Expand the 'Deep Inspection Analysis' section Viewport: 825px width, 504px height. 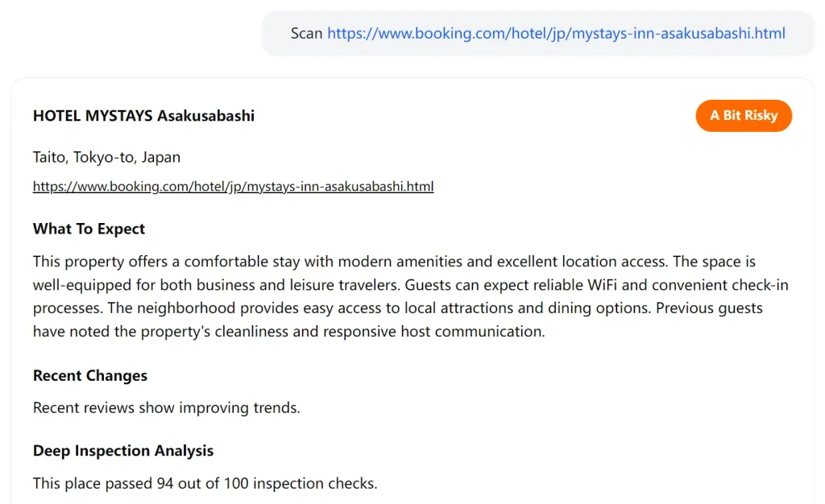point(123,450)
